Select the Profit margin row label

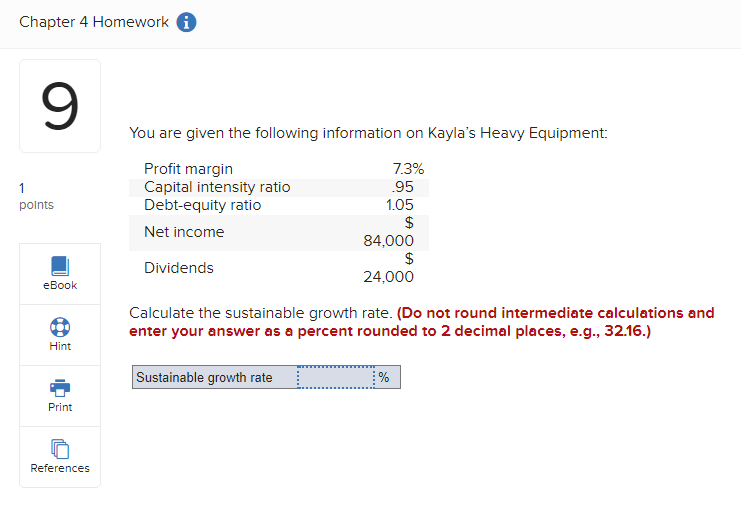(188, 169)
